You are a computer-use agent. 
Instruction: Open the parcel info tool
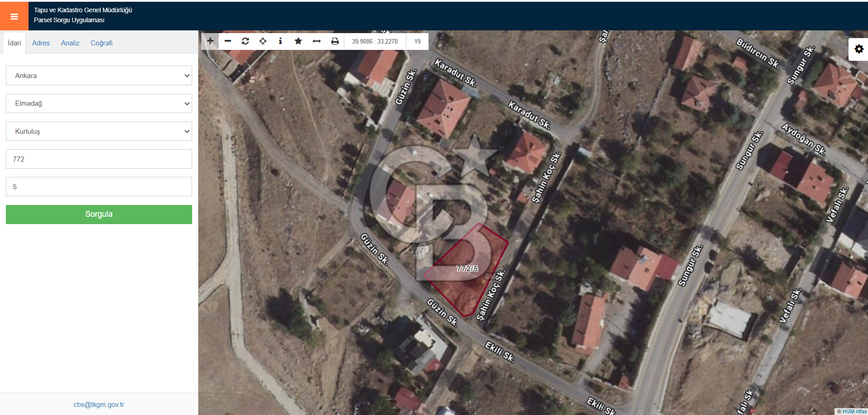(x=280, y=41)
